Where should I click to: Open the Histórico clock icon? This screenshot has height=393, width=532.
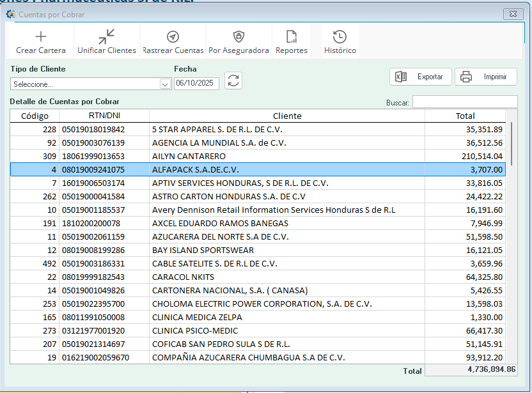340,37
